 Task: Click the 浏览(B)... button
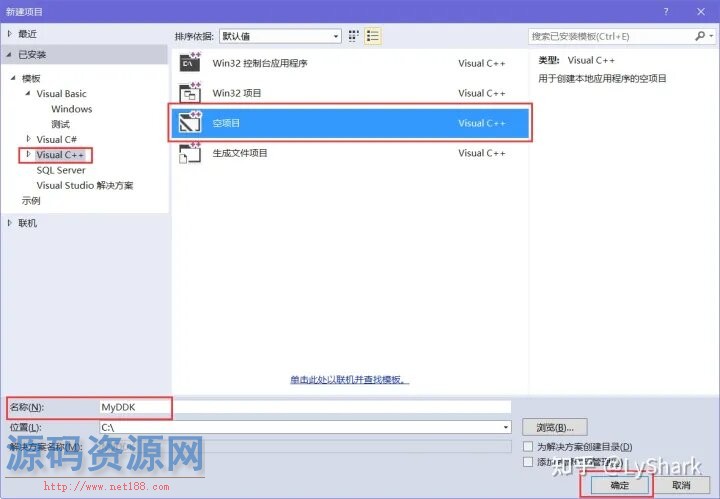tap(555, 427)
